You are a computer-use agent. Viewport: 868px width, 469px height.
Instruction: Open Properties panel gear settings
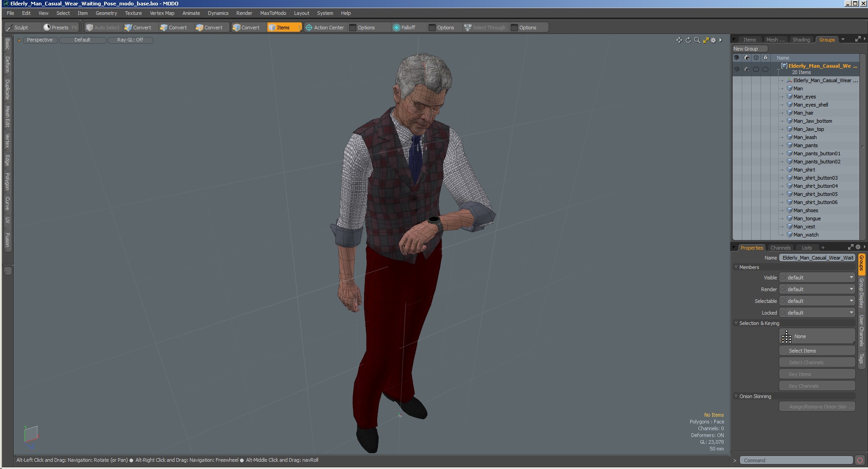pos(858,247)
